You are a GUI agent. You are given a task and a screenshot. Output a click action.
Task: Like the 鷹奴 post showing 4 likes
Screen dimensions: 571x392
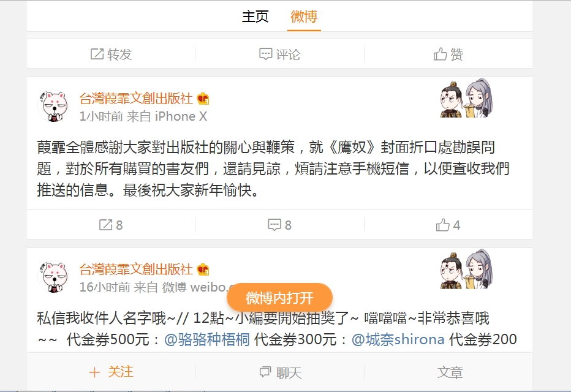pyautogui.click(x=448, y=225)
